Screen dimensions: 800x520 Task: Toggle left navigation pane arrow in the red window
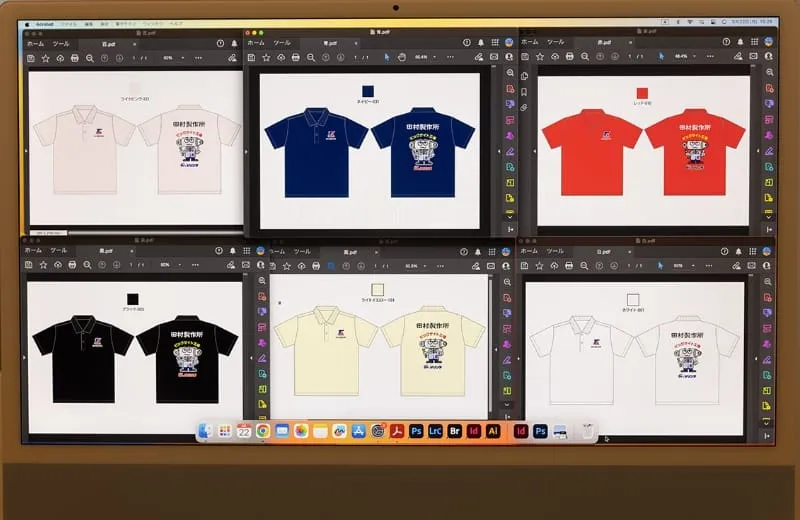tap(535, 151)
